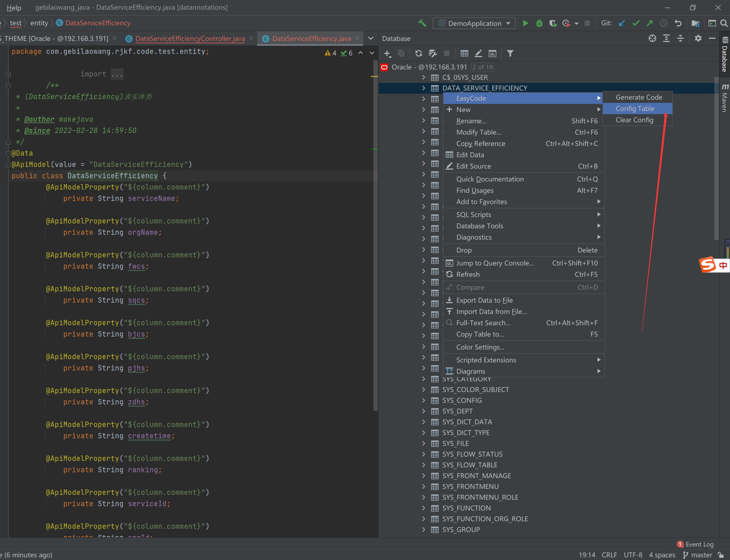Switch to DataServiceEfficiencyController.java tab

click(190, 39)
